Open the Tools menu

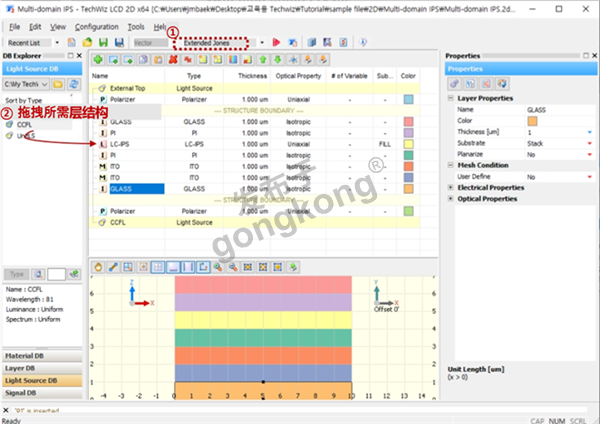136,27
